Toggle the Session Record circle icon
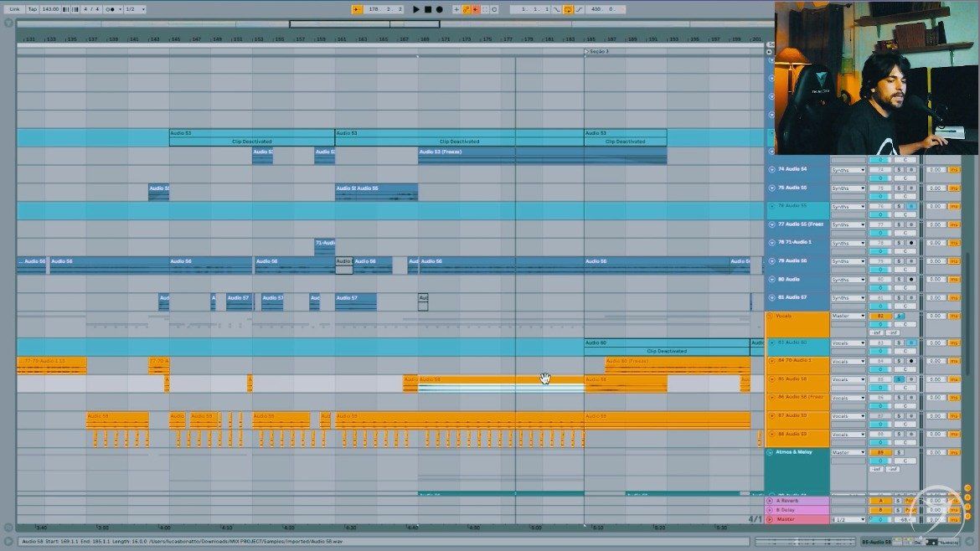 494,9
